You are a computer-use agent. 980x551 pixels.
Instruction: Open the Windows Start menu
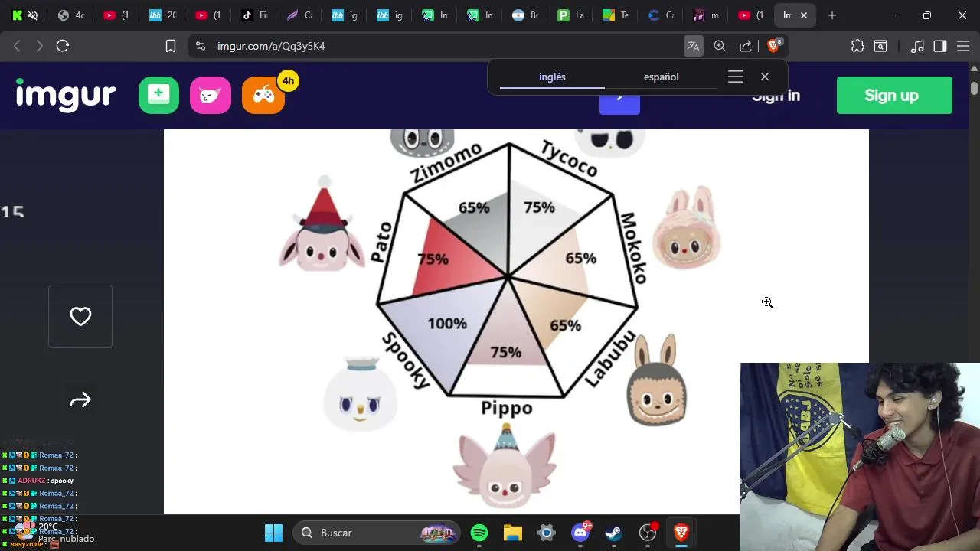(x=273, y=533)
